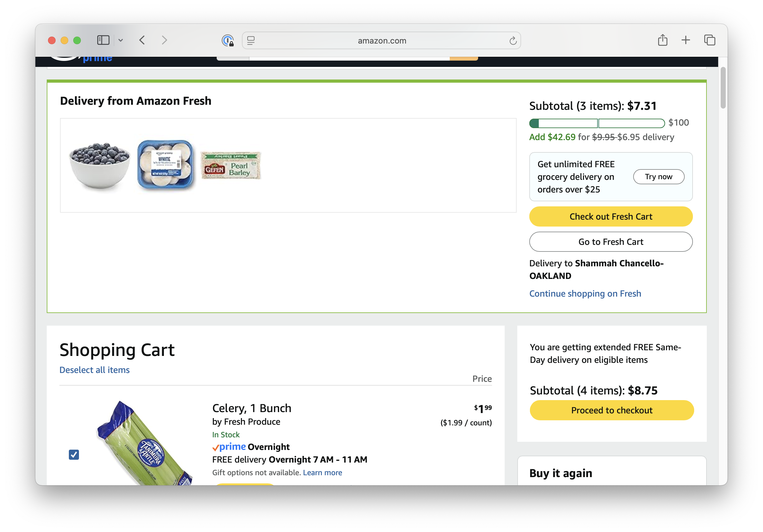
Task: Expand the sidebar options dropdown chevron
Action: pos(121,40)
